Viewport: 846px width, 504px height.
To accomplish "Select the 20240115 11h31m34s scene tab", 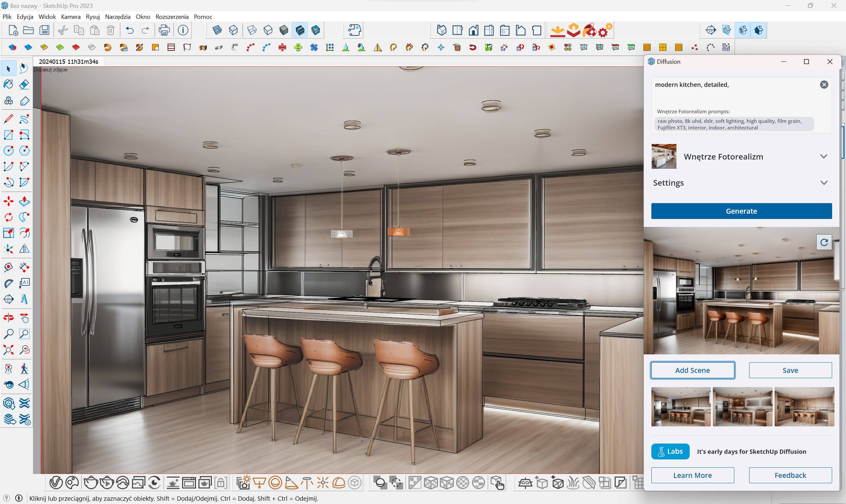I will 68,61.
